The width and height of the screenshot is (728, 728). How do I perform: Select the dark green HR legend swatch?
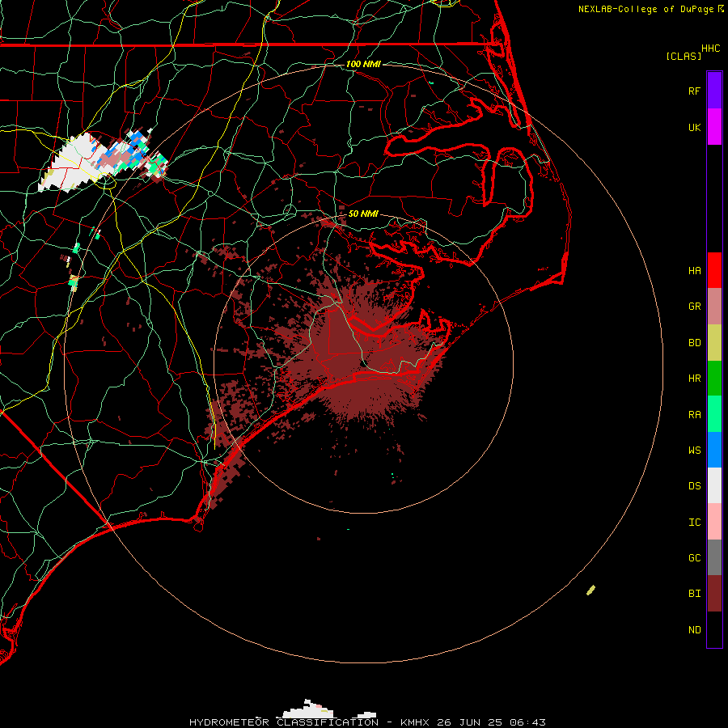pyautogui.click(x=714, y=379)
